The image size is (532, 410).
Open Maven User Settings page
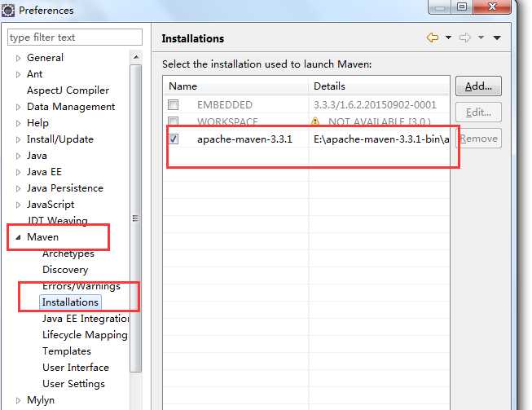(x=73, y=384)
